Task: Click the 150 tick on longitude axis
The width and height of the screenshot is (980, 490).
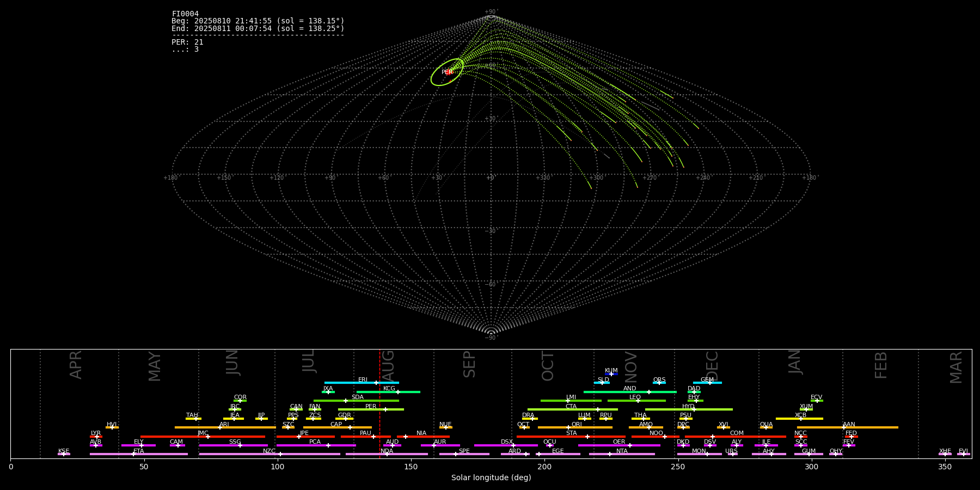Action: [411, 466]
